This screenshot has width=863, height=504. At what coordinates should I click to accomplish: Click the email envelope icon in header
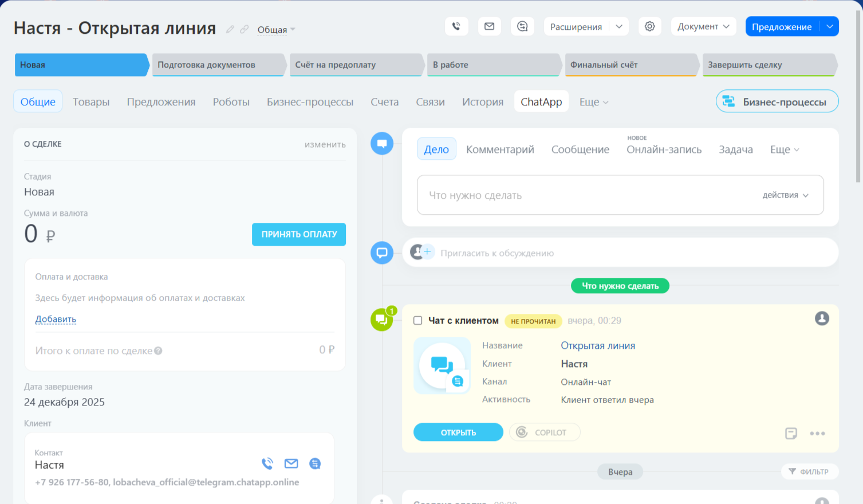489,26
